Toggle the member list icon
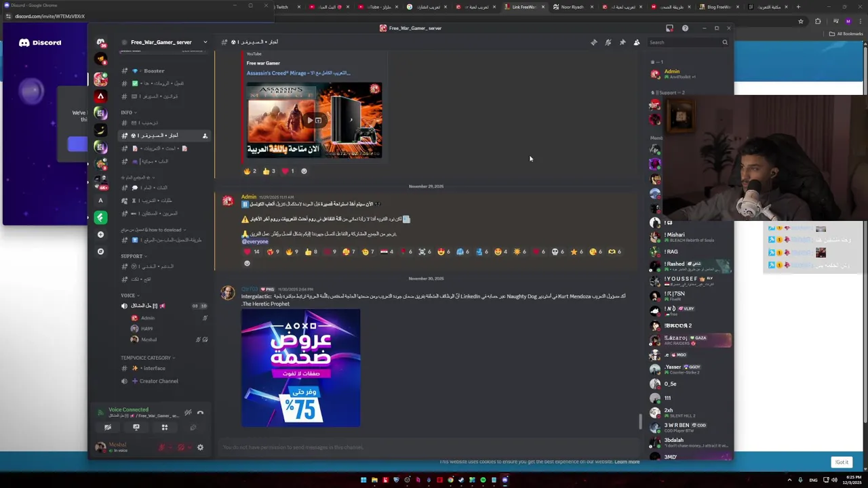The height and width of the screenshot is (488, 868). pos(637,42)
